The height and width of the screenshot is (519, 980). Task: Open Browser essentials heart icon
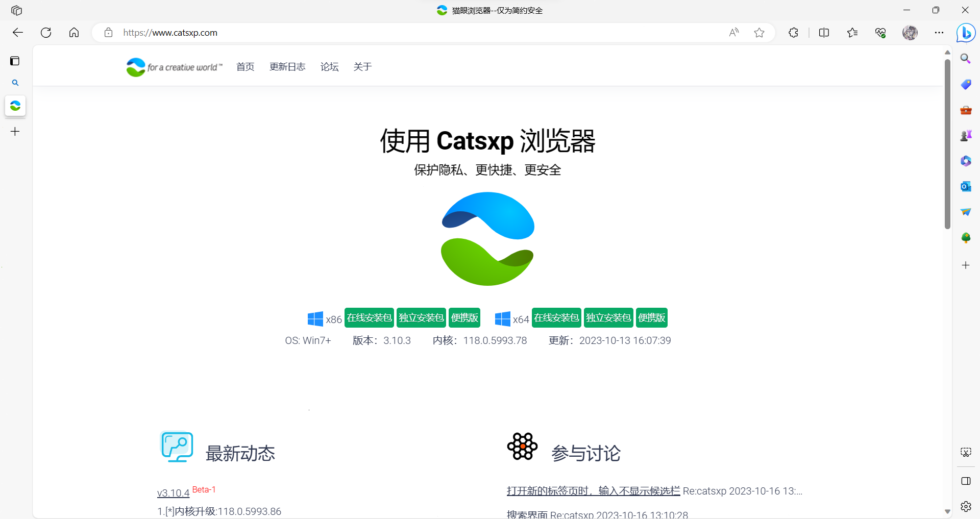[880, 33]
